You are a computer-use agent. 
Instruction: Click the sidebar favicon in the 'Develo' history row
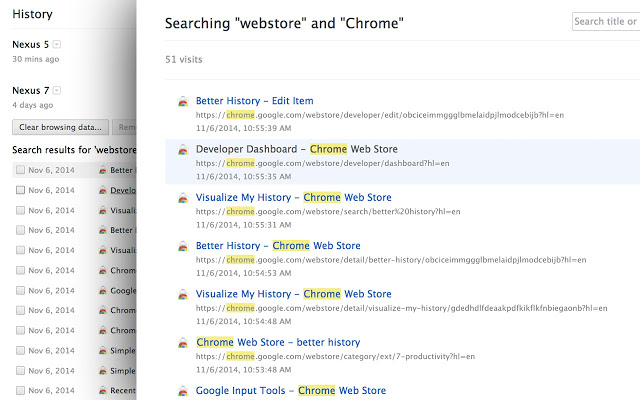coord(103,190)
